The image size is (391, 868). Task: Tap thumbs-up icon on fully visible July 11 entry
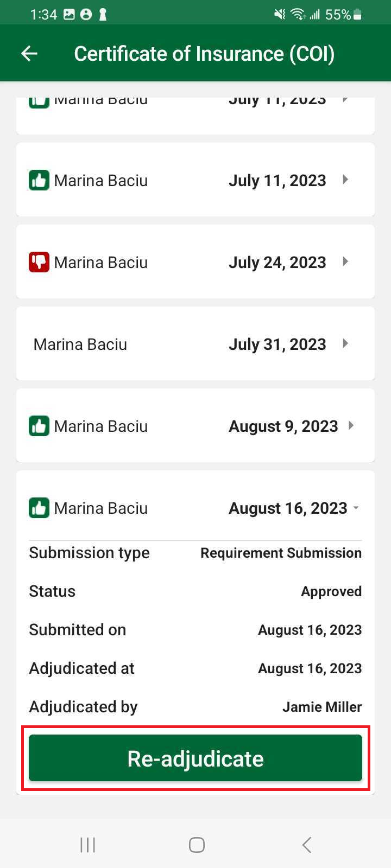(39, 180)
